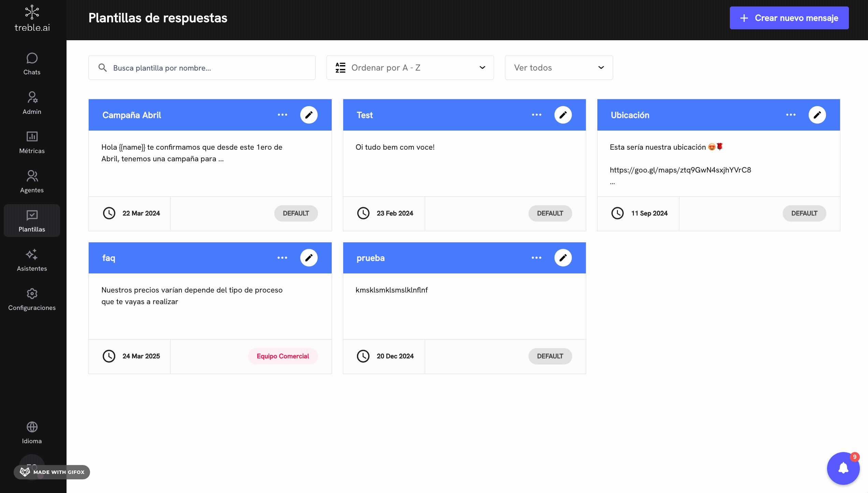The image size is (868, 493).
Task: Click the notification bell icon
Action: click(843, 468)
